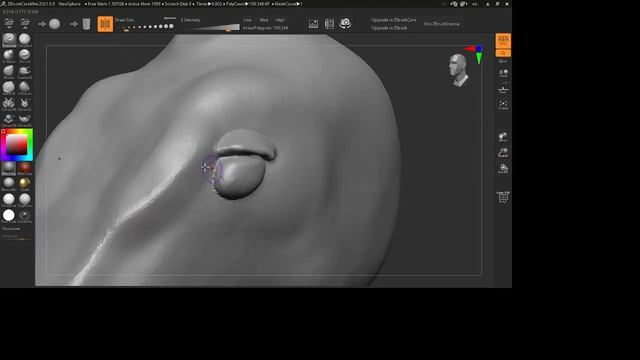The height and width of the screenshot is (360, 640).
Task: Frame the model in view
Action: pos(503,105)
